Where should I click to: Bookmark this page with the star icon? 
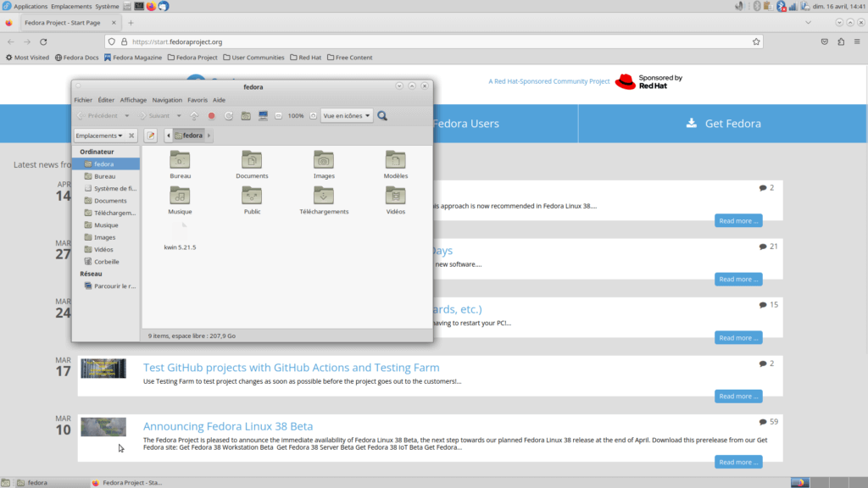(x=756, y=42)
